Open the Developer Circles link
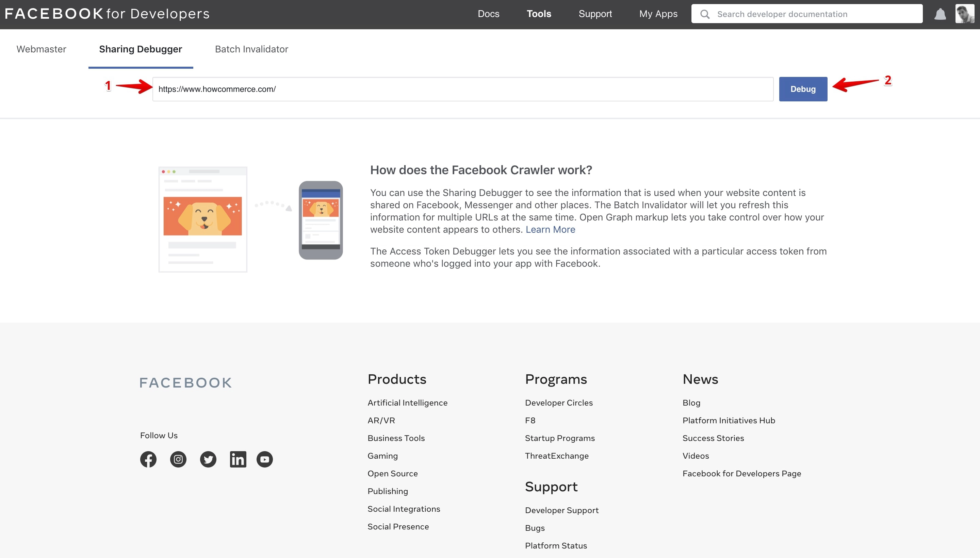The height and width of the screenshot is (558, 980). point(558,403)
